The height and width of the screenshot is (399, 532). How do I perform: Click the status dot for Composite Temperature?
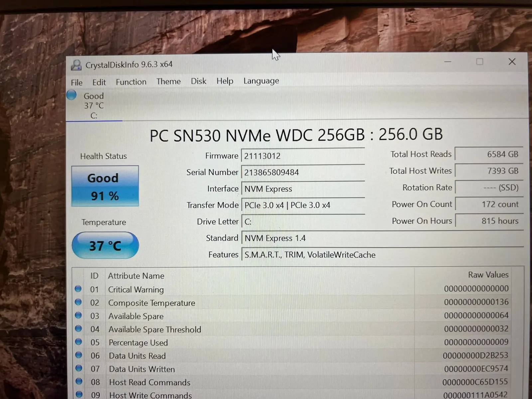click(78, 302)
